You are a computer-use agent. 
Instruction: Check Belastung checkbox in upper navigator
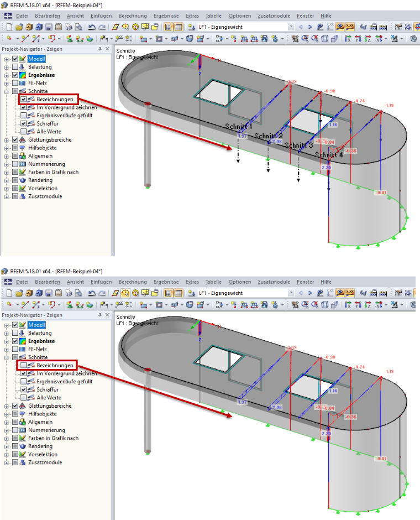(15, 67)
